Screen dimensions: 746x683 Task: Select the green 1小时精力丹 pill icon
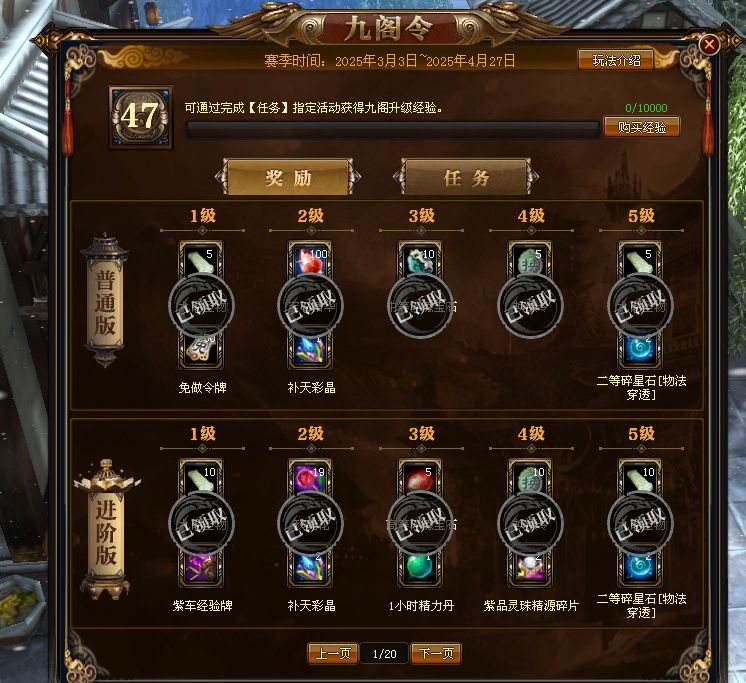pyautogui.click(x=420, y=568)
